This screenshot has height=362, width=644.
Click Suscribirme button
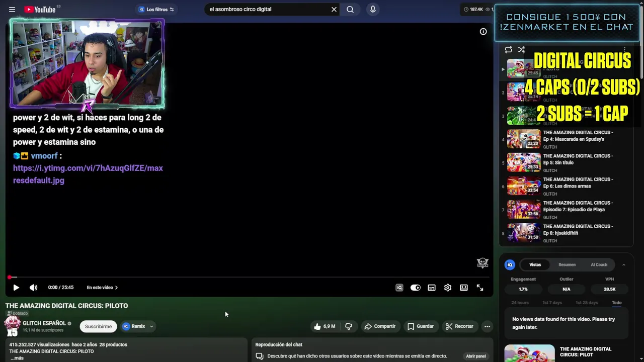[98, 326]
